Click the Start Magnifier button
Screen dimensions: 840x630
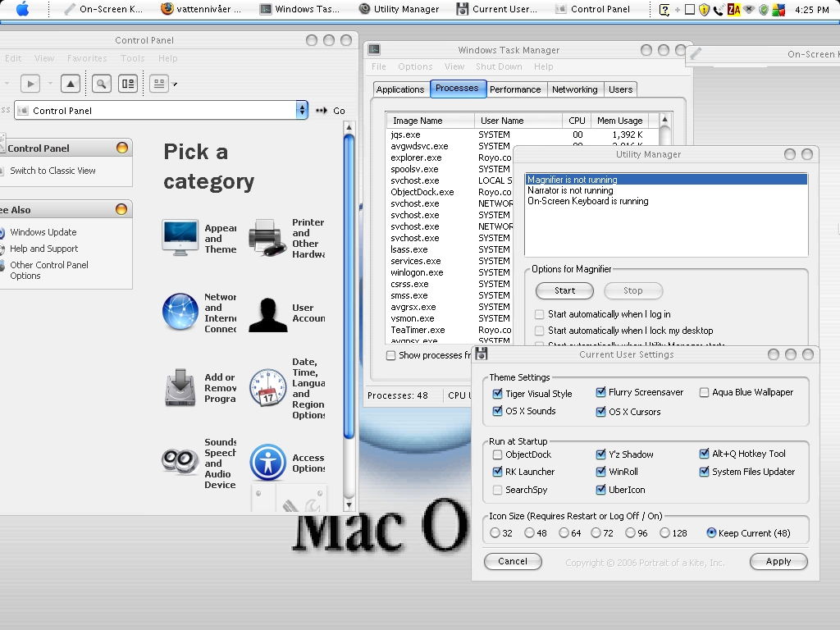[x=564, y=290]
